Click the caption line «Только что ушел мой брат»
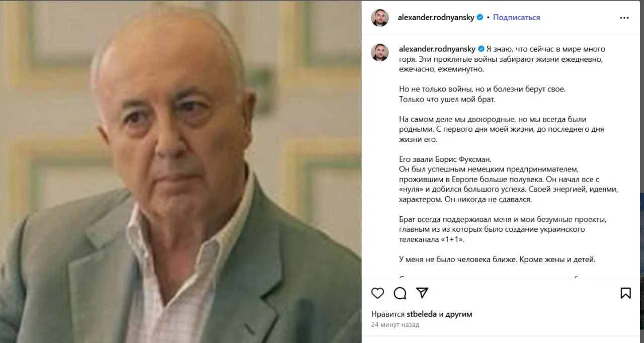Viewport: 644px width, 343px height. pos(447,99)
